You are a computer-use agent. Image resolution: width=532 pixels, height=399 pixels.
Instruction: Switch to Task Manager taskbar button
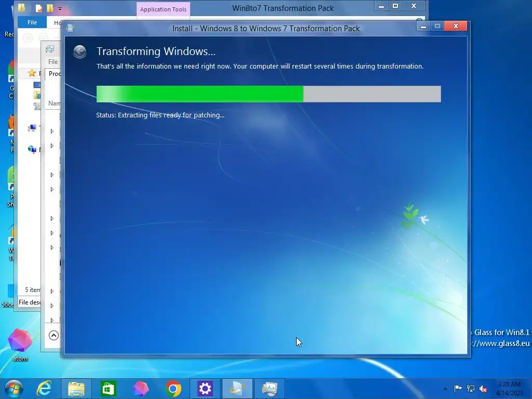tap(270, 389)
